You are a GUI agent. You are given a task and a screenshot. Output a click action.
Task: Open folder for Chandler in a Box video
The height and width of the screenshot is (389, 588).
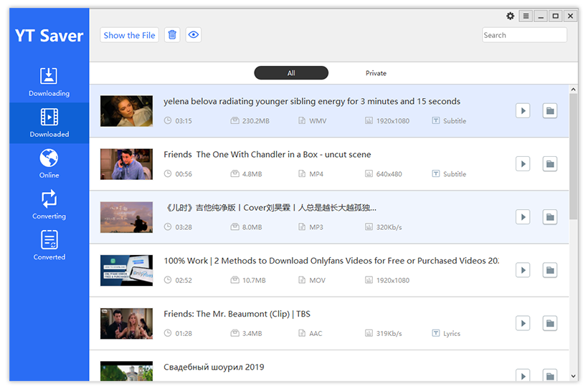coord(550,164)
